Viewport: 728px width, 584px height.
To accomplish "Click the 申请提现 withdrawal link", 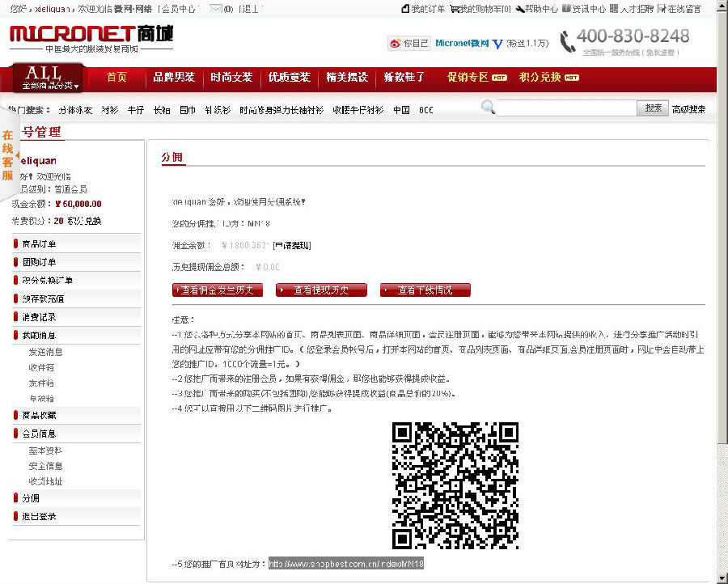I will pyautogui.click(x=292, y=246).
